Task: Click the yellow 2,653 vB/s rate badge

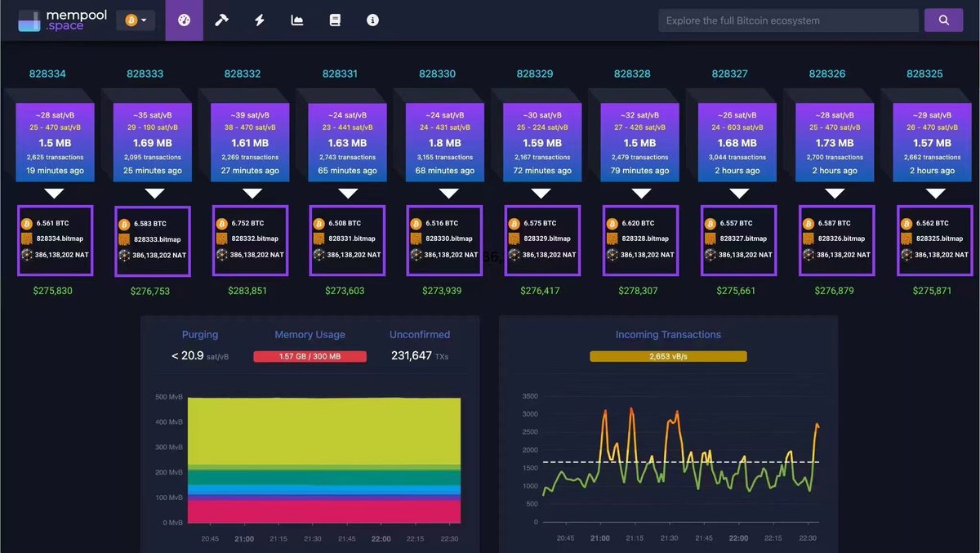Action: (x=668, y=356)
